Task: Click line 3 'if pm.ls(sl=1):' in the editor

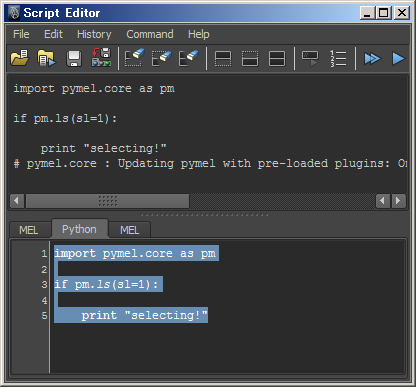Action: click(106, 284)
